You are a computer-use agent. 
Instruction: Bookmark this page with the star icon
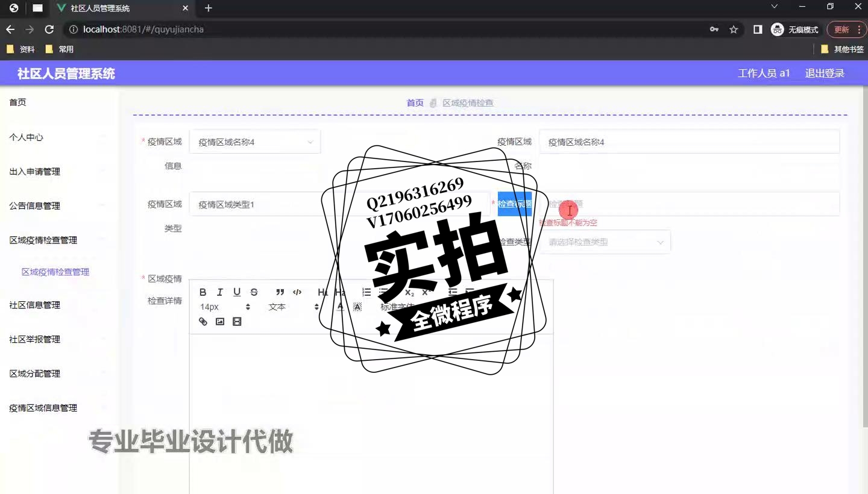tap(734, 30)
